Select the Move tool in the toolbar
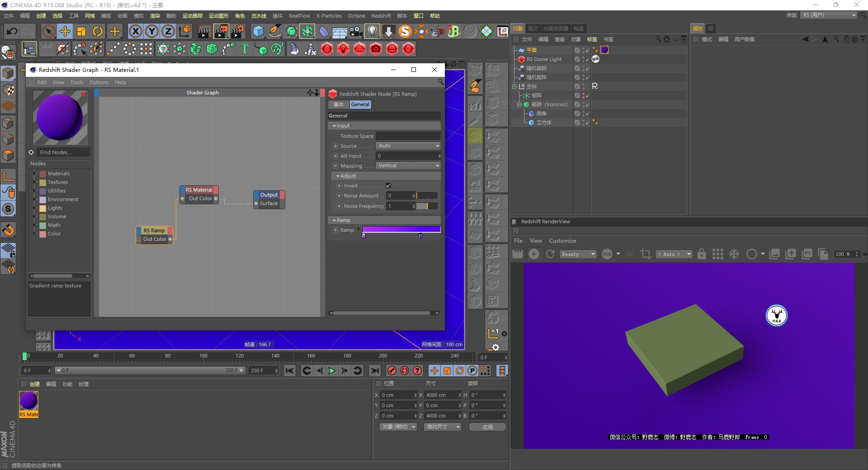 (x=65, y=31)
